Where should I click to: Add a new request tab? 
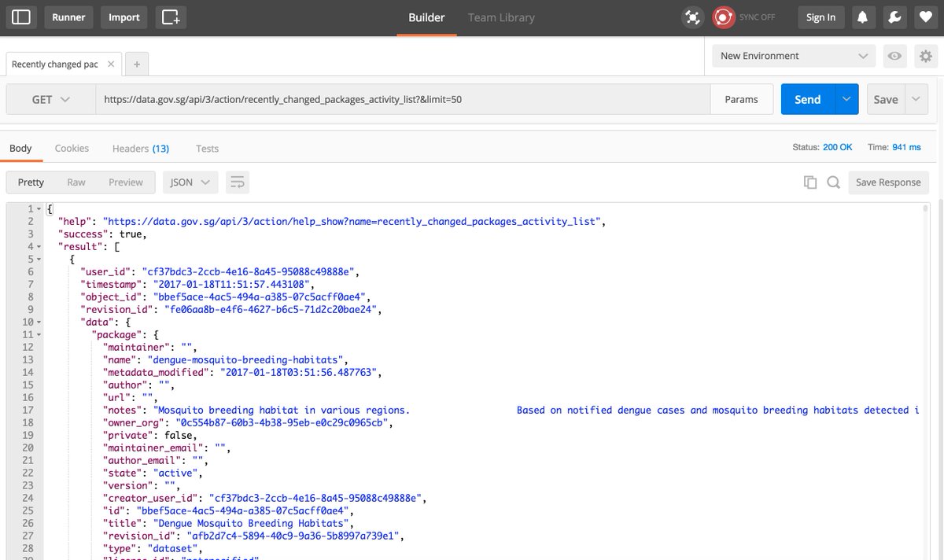pos(136,64)
